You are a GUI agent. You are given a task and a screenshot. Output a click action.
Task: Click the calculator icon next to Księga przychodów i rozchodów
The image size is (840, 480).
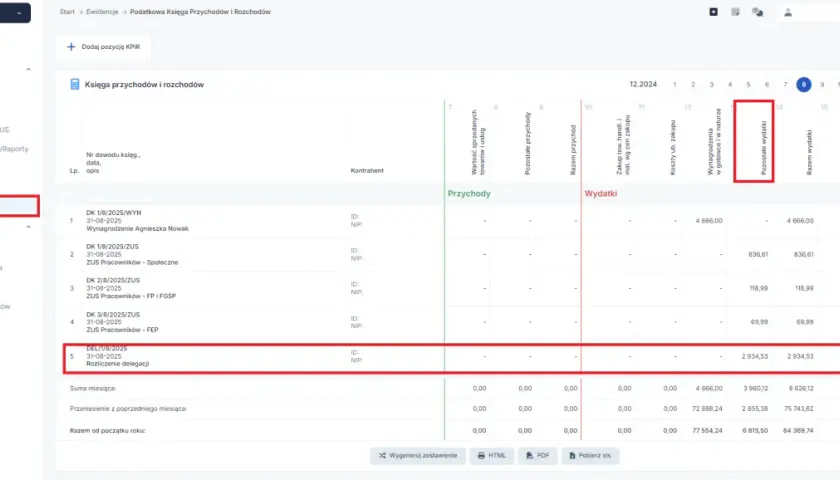point(74,84)
